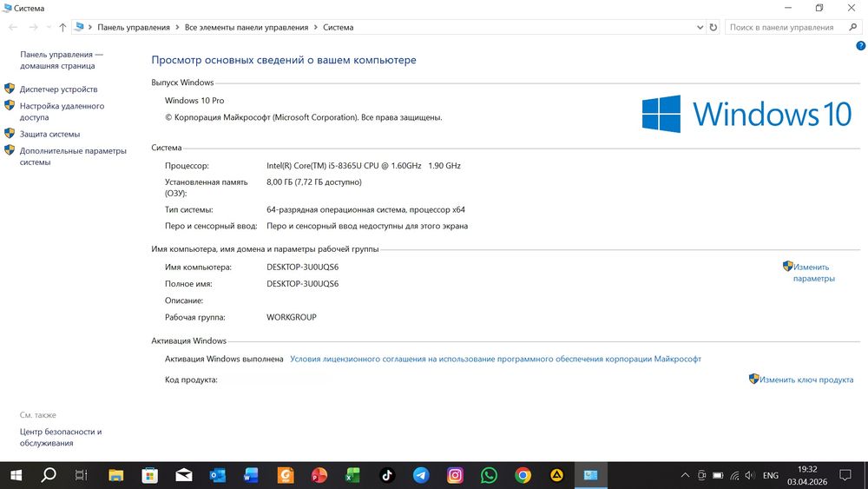868x489 pixels.
Task: Open the Mail app on the taskbar
Action: pyautogui.click(x=183, y=475)
